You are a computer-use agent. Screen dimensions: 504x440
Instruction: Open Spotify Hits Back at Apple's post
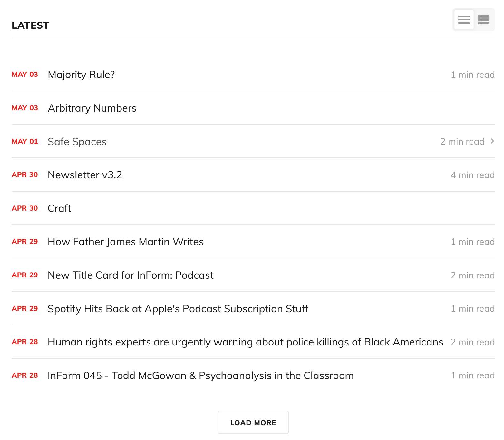pos(178,309)
